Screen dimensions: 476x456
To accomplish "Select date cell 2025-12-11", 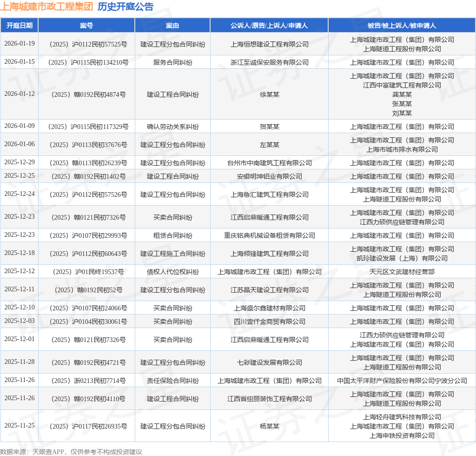I will point(20,289).
